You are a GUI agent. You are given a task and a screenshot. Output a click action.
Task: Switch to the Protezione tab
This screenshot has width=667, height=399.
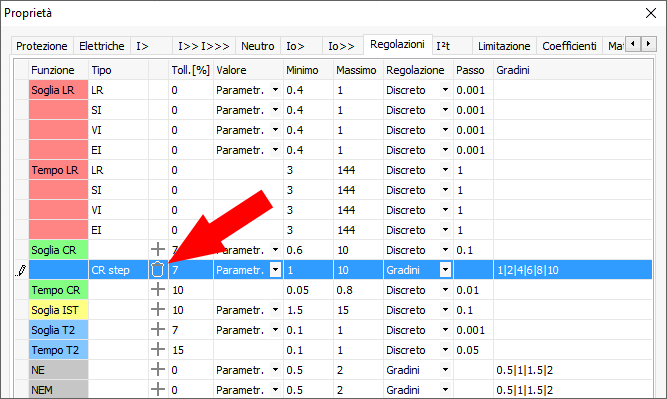[x=42, y=46]
